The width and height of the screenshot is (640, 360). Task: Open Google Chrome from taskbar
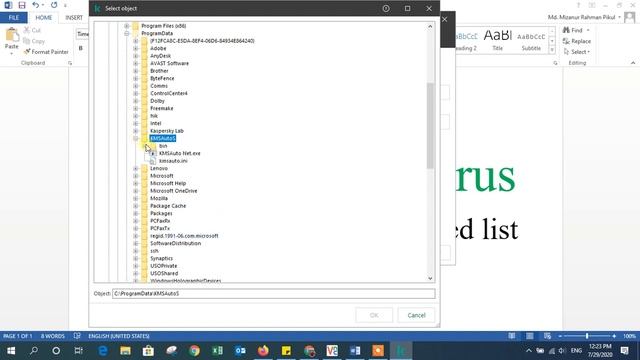[194, 351]
